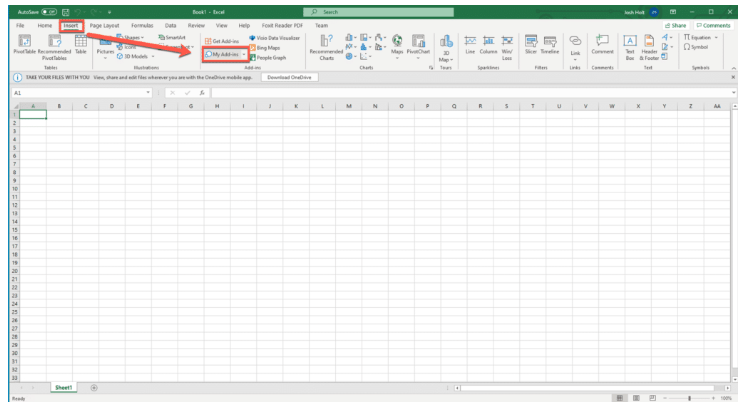Insert a Slicer filter
Screen dimensions: 743x411
pos(531,46)
